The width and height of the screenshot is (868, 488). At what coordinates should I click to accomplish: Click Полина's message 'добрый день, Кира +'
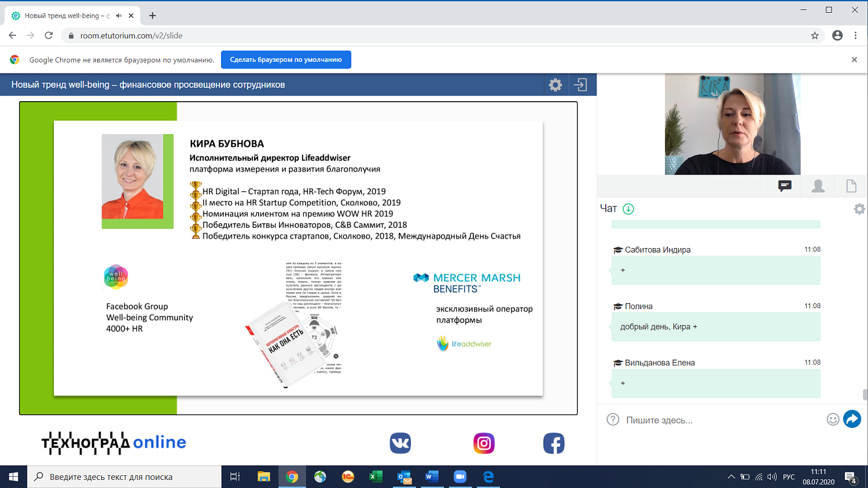[x=716, y=327]
